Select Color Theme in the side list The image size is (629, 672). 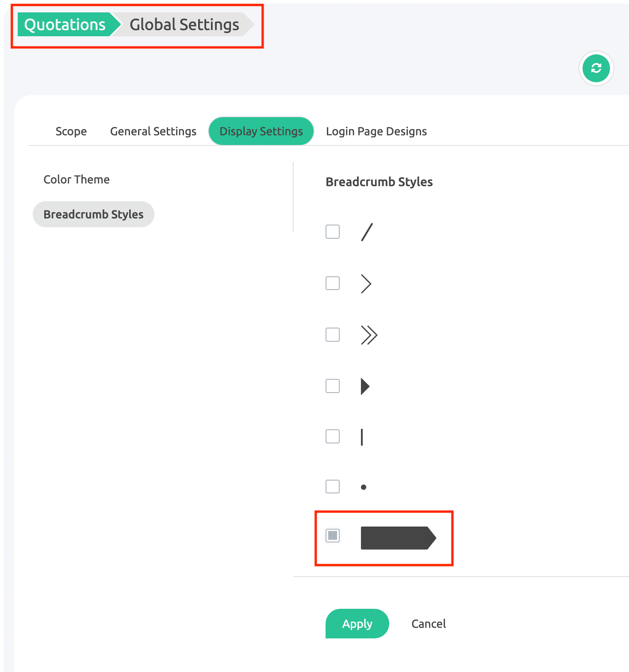click(77, 179)
